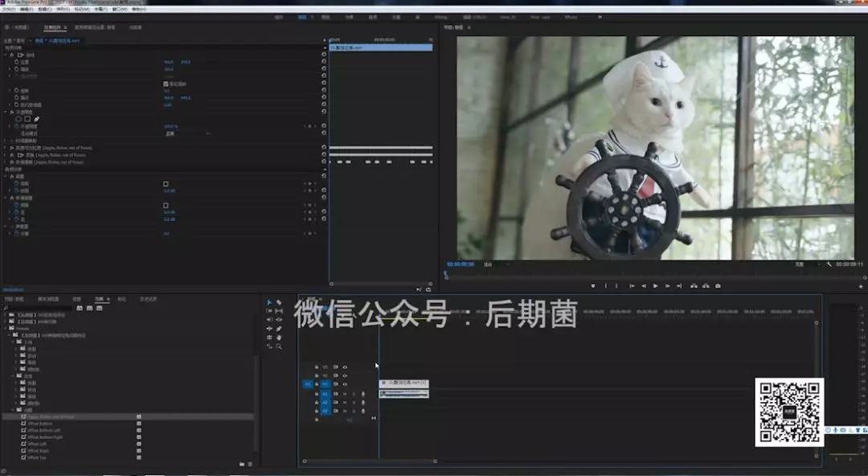Click the Export Frame camera icon
The height and width of the screenshot is (476, 868).
click(718, 285)
